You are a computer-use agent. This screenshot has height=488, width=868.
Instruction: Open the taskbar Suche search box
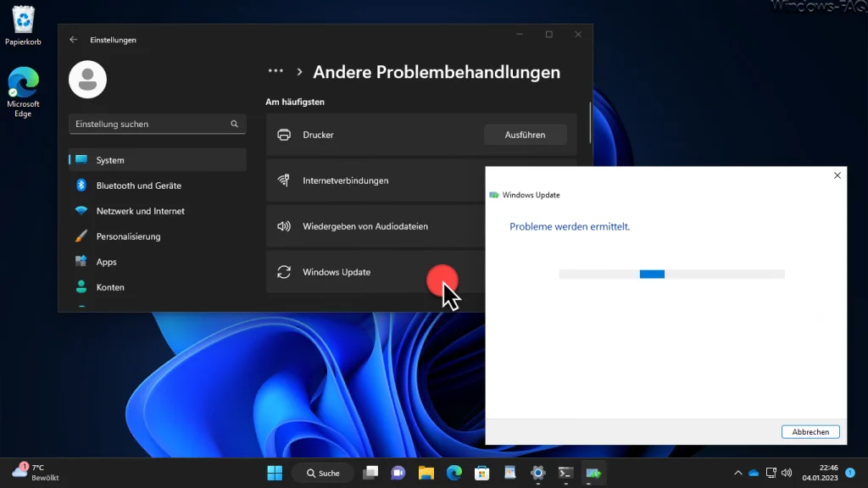coord(323,473)
